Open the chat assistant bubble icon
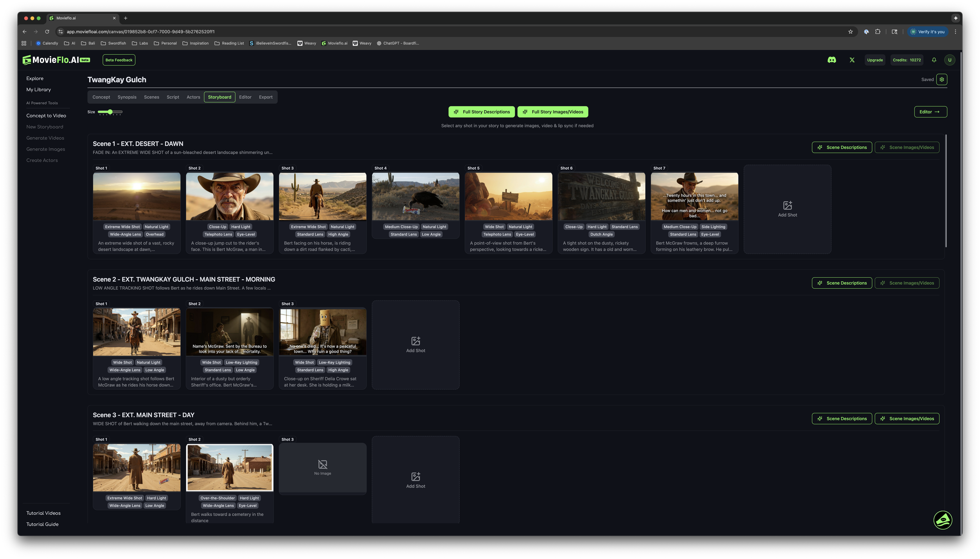 click(x=942, y=520)
